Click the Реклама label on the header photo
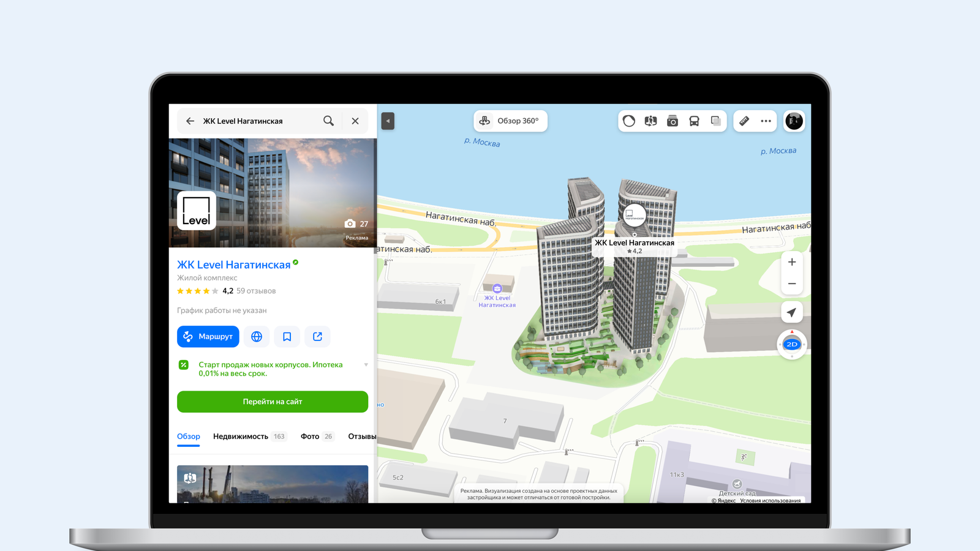980x551 pixels. click(357, 238)
